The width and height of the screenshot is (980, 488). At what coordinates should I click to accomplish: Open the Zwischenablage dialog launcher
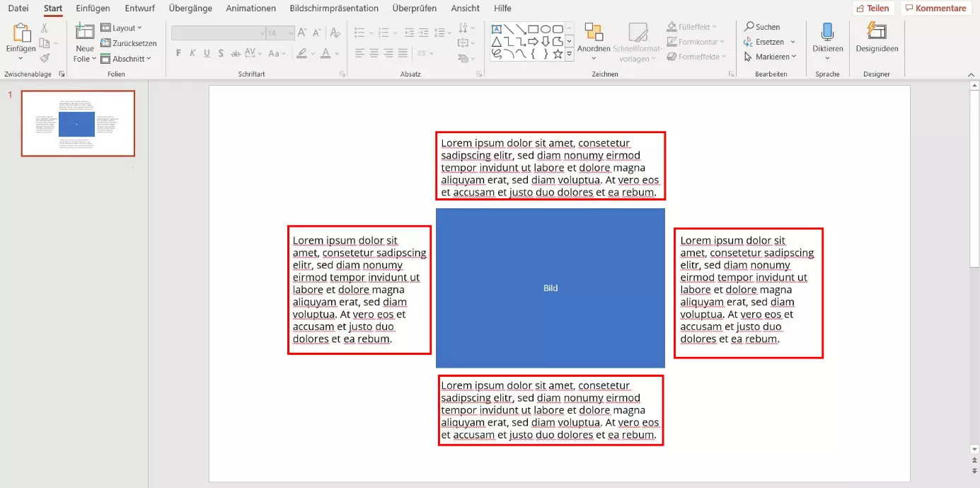pyautogui.click(x=61, y=74)
